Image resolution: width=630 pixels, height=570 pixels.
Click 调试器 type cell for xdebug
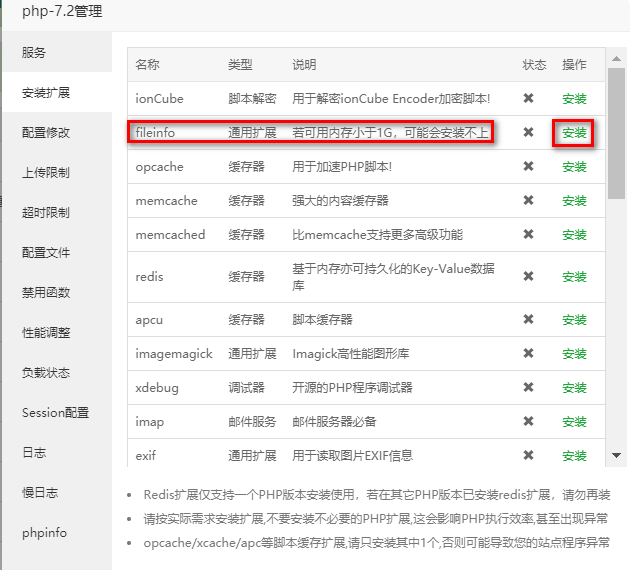click(x=246, y=388)
